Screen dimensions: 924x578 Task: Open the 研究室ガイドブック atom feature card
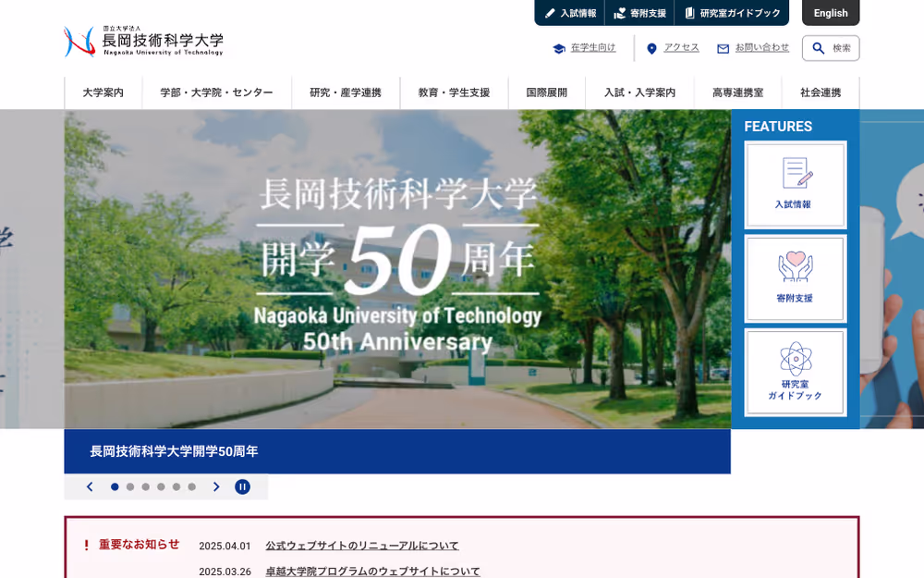tap(796, 373)
